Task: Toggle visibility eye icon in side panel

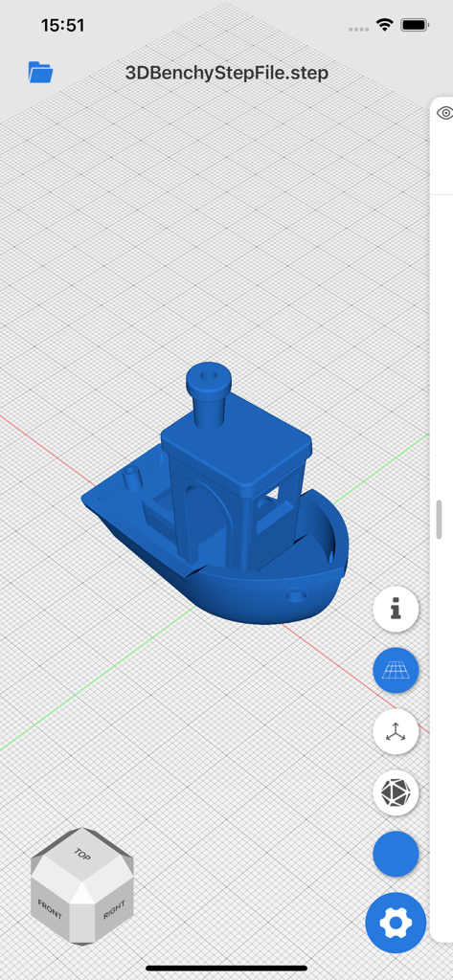Action: click(x=445, y=113)
